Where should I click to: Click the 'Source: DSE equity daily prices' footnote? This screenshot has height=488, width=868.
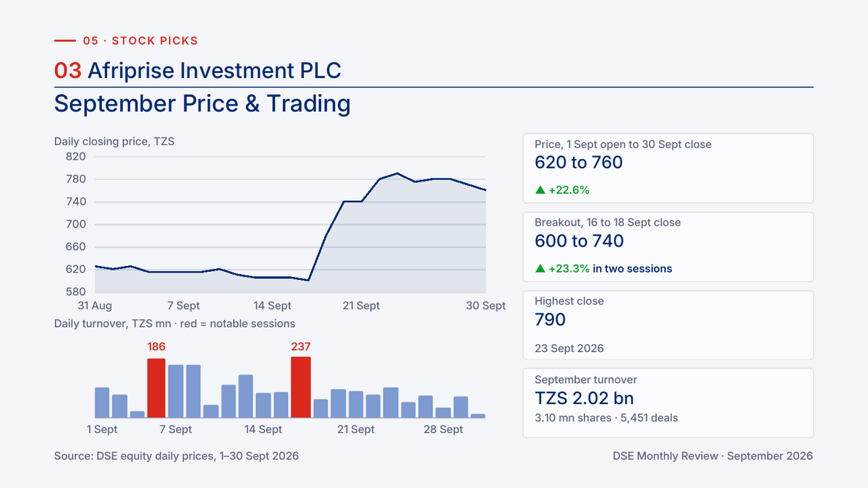tap(176, 456)
